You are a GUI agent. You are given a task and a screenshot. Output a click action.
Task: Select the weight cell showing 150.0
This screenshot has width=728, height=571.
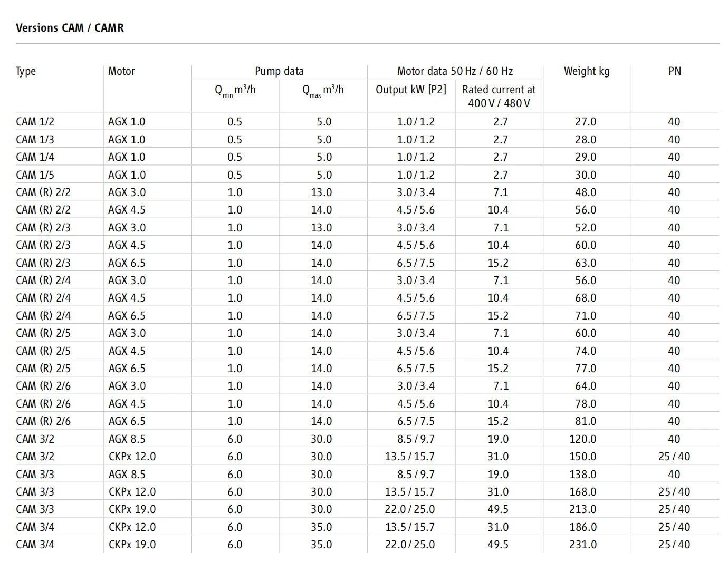tap(583, 457)
